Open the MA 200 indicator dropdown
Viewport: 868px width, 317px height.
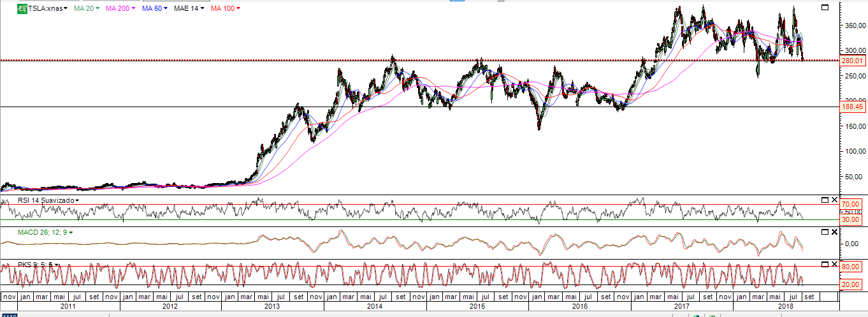[x=133, y=10]
